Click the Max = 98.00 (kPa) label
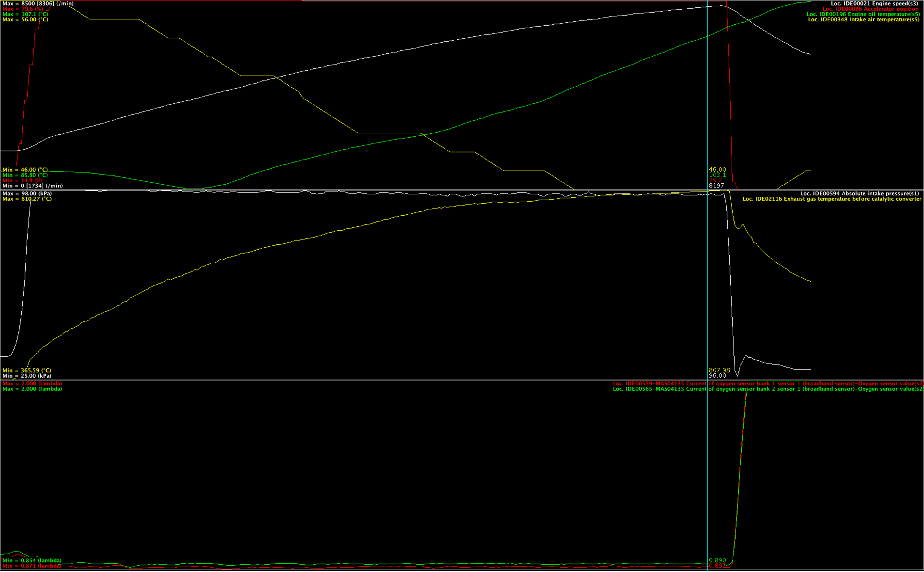Viewport: 924px width, 572px height. tap(27, 193)
